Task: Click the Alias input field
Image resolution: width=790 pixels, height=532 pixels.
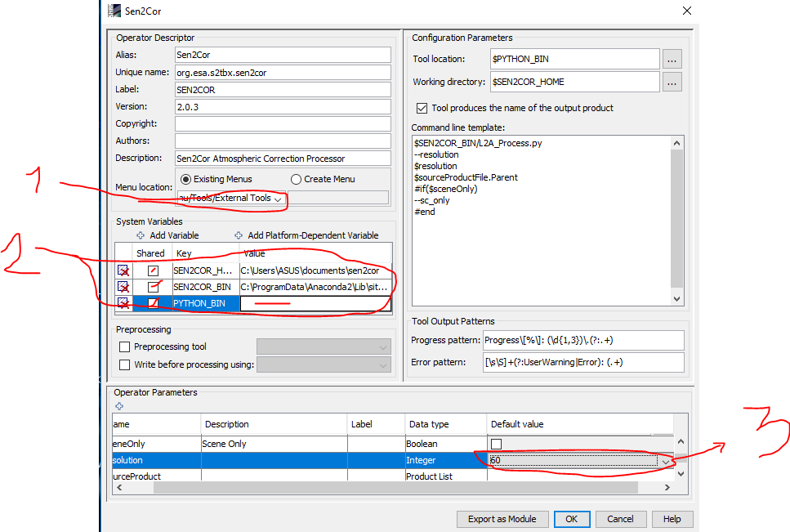Action: (x=283, y=55)
